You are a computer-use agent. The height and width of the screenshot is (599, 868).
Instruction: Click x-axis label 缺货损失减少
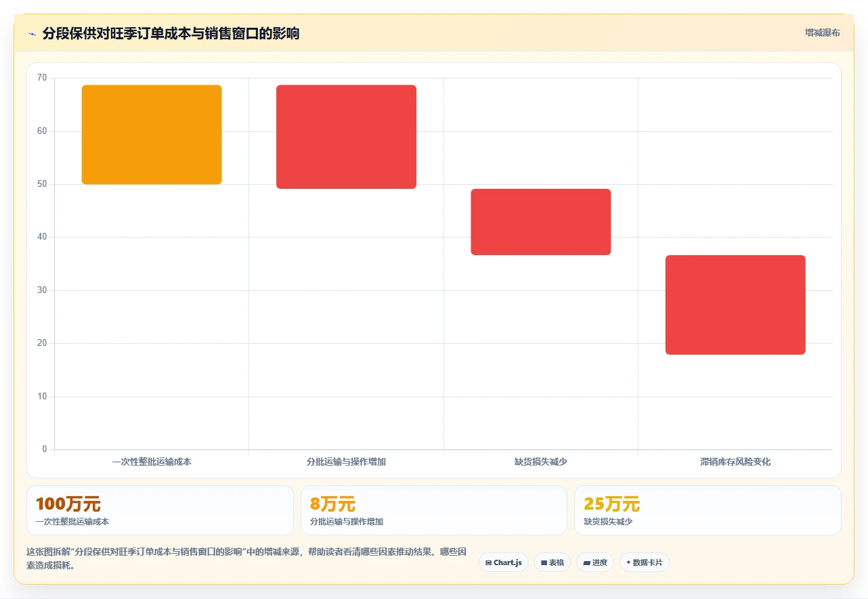[x=541, y=462]
